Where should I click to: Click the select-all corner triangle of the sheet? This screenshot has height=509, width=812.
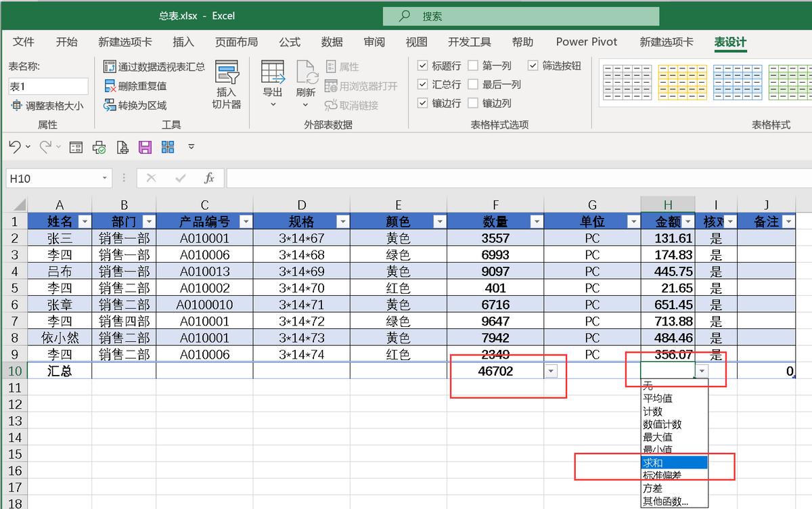(18, 204)
